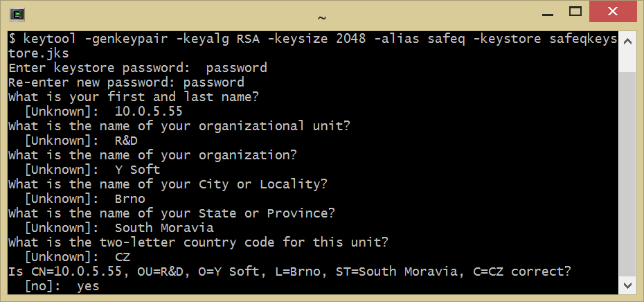Click the R&D organizational unit answer
Screen dimensions: 644x302
(129, 141)
